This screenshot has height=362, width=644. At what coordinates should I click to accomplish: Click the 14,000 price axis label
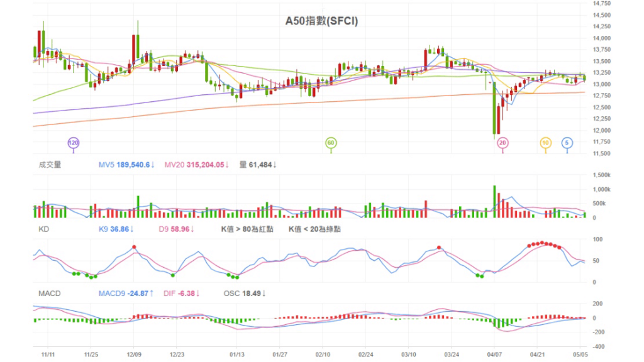click(x=602, y=38)
